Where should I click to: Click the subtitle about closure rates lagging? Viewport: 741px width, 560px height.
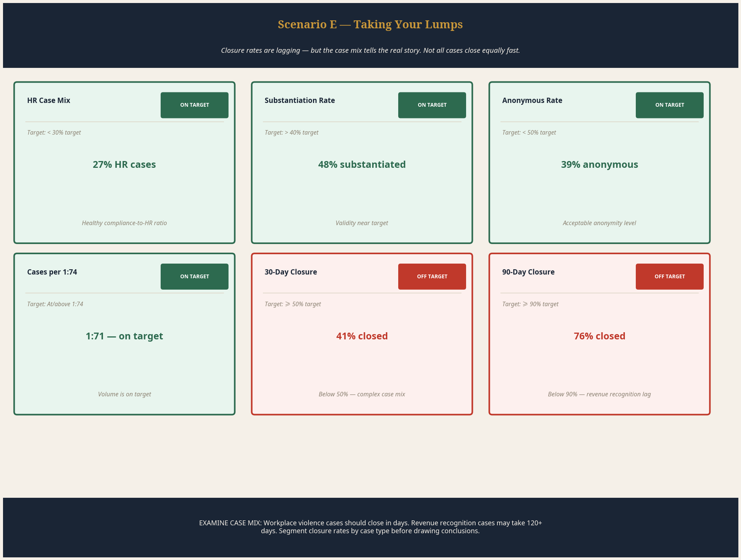click(x=370, y=50)
